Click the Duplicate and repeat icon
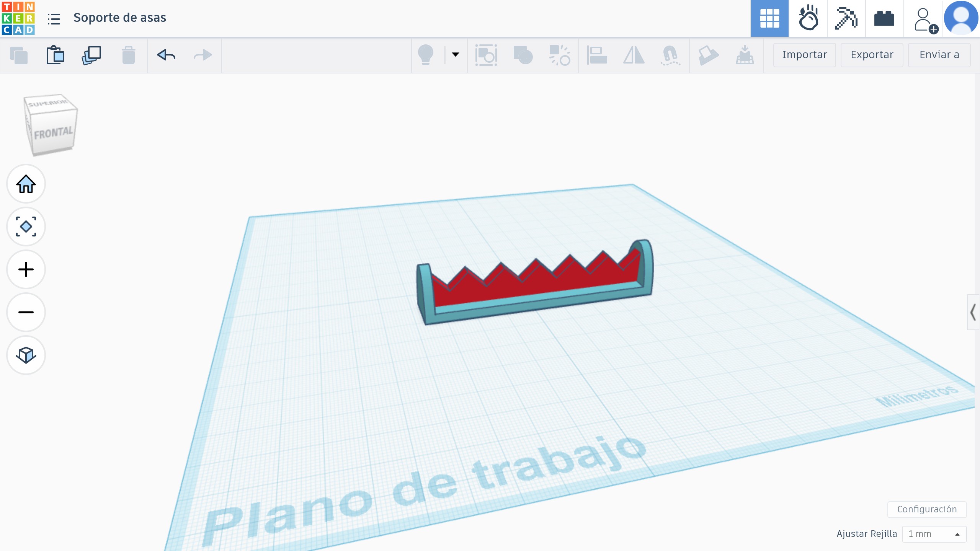Viewport: 980px width, 551px height. click(x=91, y=55)
